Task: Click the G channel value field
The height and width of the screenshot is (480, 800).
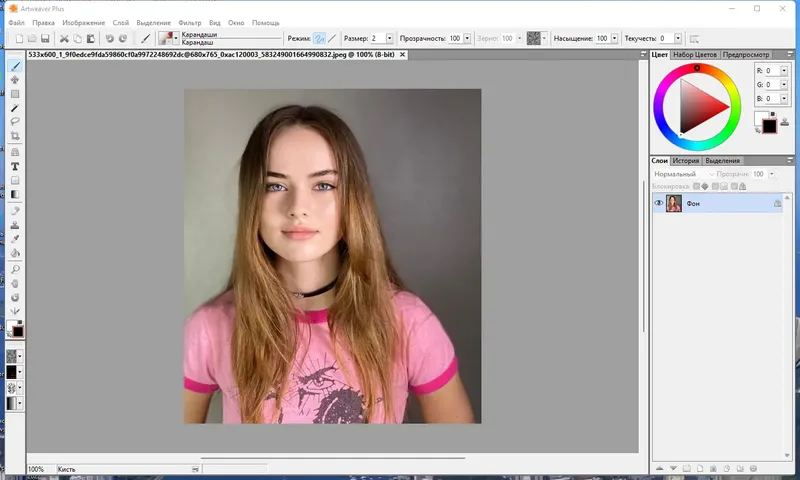Action: coord(772,85)
